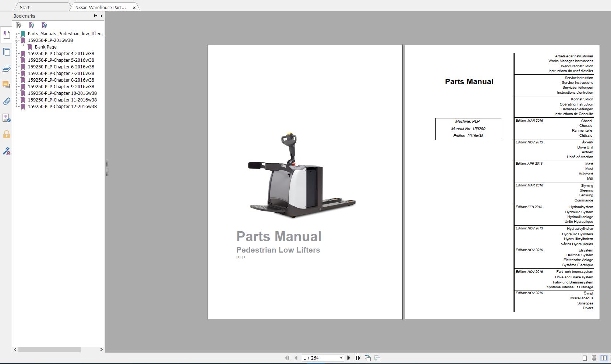The image size is (611, 364).
Task: Click the "Electrical System" index entry
Action: [x=579, y=255]
